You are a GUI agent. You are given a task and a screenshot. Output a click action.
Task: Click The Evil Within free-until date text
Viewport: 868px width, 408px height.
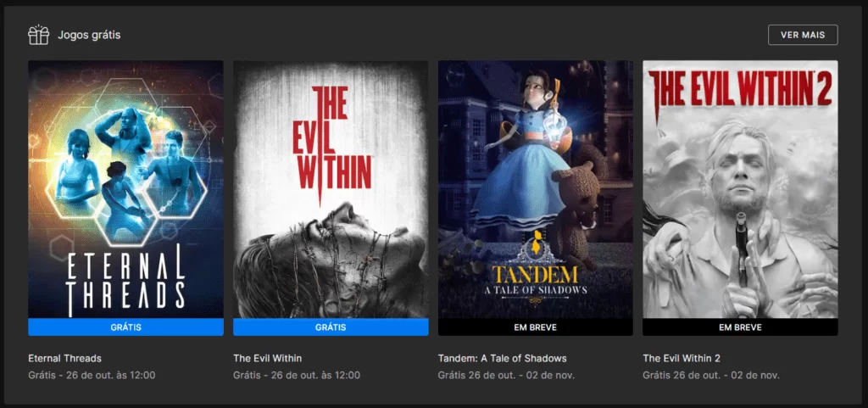pos(296,375)
